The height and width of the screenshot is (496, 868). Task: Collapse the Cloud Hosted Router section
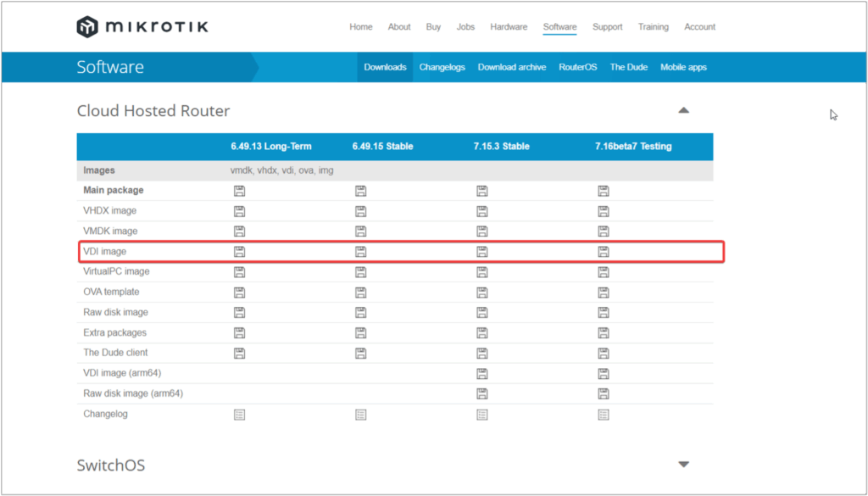coord(684,110)
